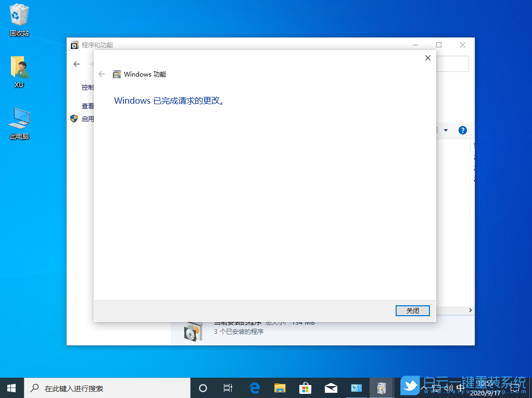The height and width of the screenshot is (398, 532).
Task: Open Microsoft Edge from the taskbar
Action: click(x=255, y=388)
